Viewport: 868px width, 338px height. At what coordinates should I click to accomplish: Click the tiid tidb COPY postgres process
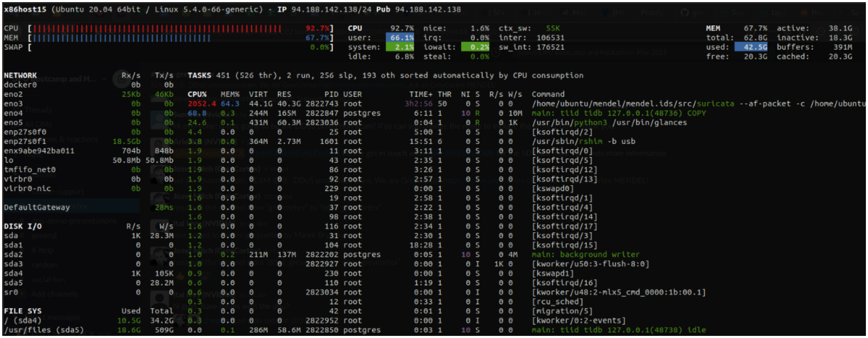619,113
